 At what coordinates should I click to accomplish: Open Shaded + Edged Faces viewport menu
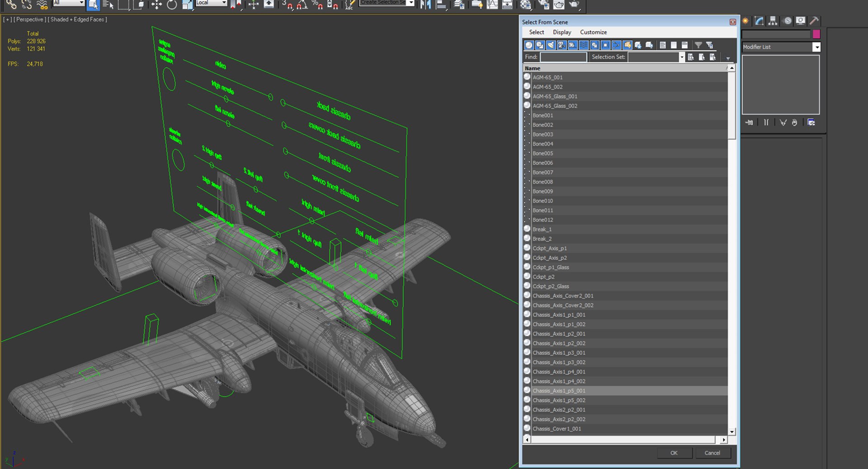(x=77, y=19)
